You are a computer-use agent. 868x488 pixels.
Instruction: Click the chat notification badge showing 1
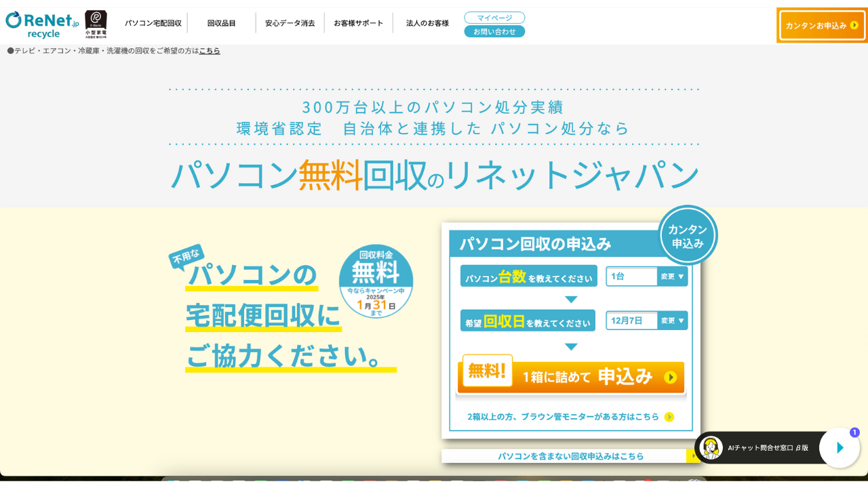click(x=854, y=432)
